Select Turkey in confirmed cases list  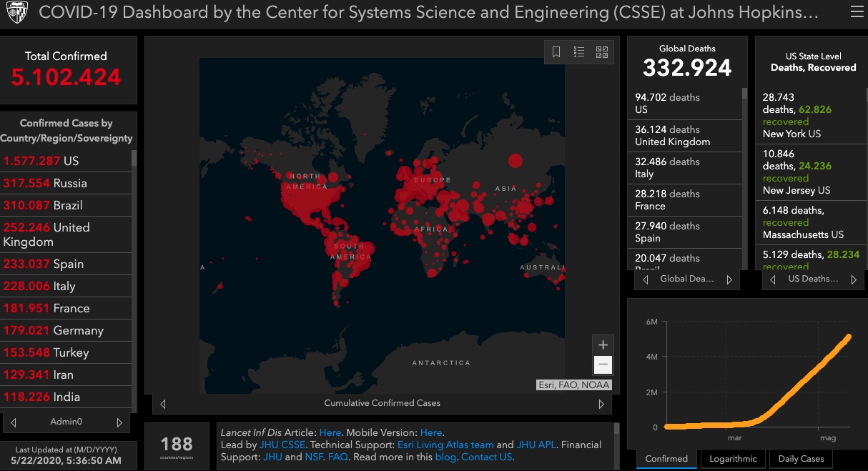(66, 352)
